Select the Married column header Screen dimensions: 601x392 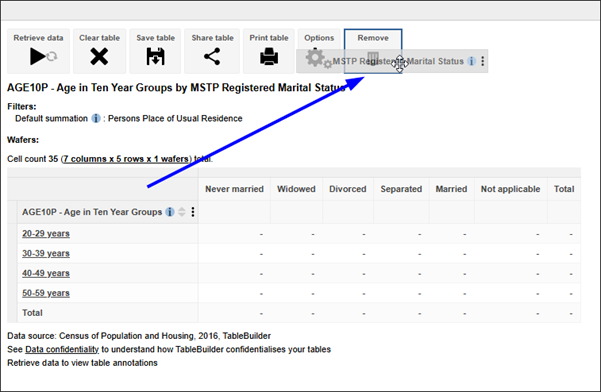point(451,189)
